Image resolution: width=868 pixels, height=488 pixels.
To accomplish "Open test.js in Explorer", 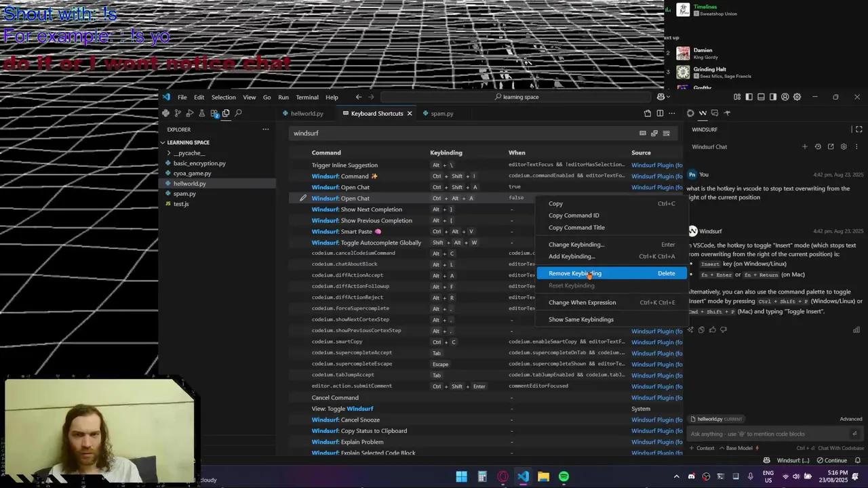I will [181, 204].
